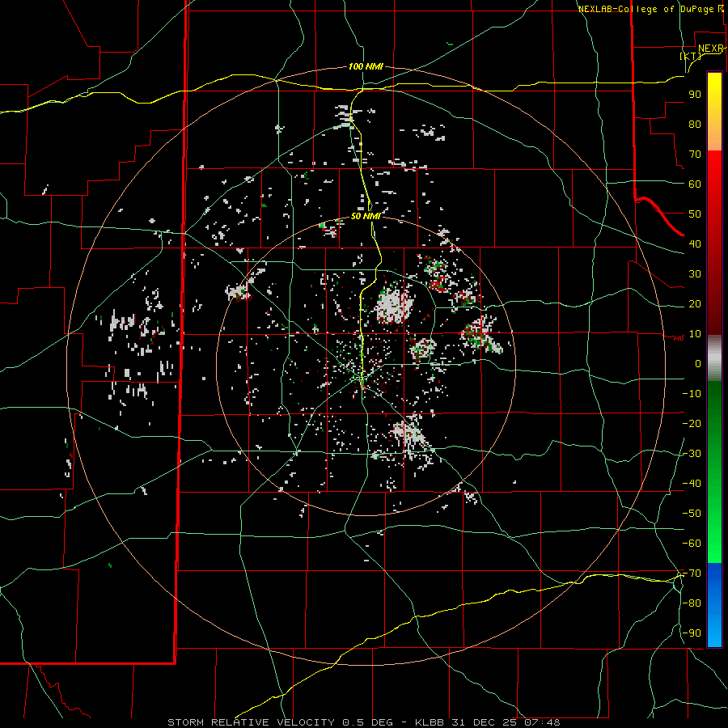This screenshot has height=728, width=728.
Task: Click the 100 NMI range ring label
Action: [366, 67]
